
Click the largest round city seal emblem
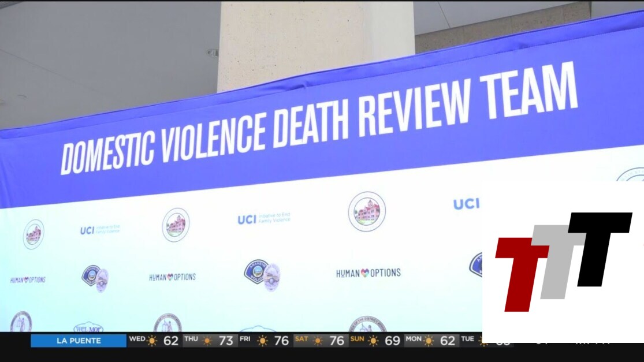[367, 211]
